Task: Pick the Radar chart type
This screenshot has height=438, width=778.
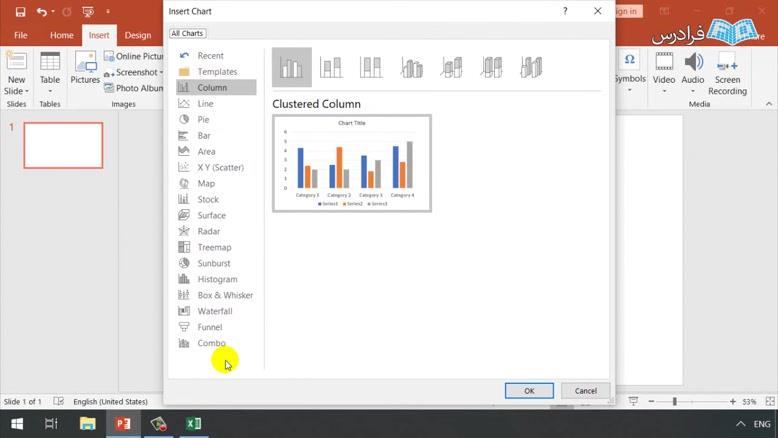Action: coord(208,231)
